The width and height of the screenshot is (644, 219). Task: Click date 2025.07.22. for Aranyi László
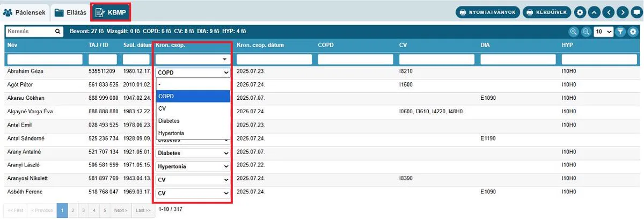[x=251, y=165]
